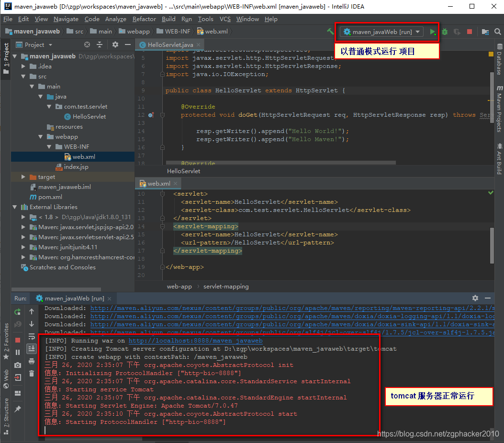Stop the process using the top toolbar red square
This screenshot has height=443, width=504.
click(x=469, y=32)
